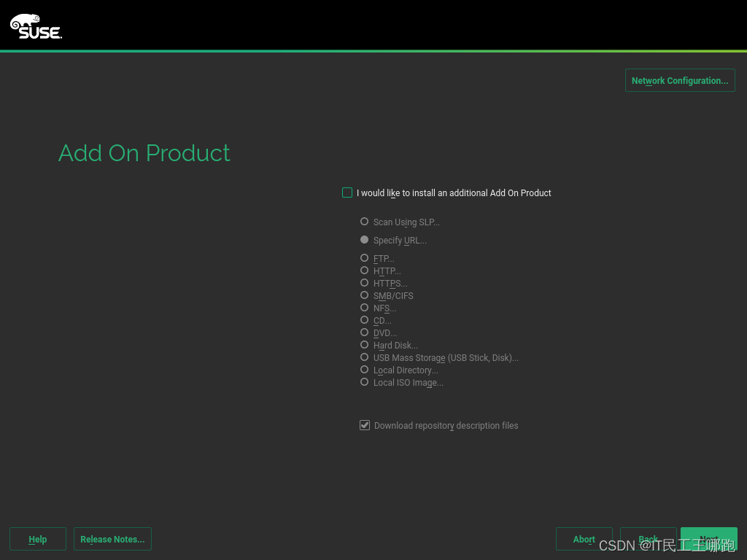Select SMB/CIFS repository option

pyautogui.click(x=364, y=295)
